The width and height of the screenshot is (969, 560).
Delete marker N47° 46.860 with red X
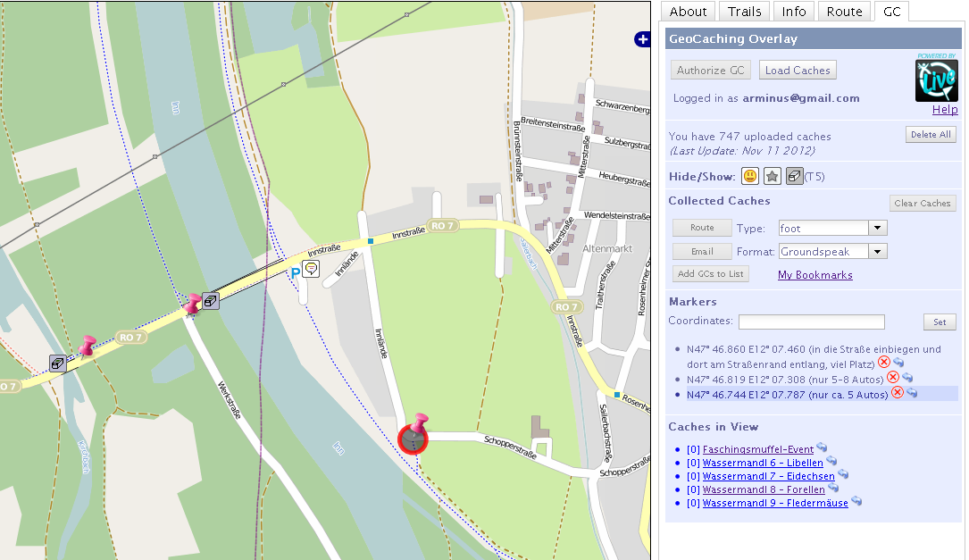coord(884,363)
